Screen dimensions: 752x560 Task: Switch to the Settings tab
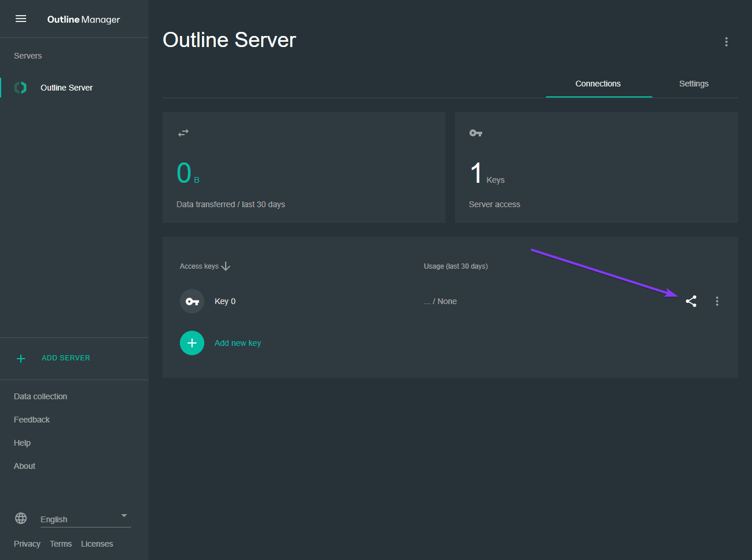pyautogui.click(x=693, y=84)
